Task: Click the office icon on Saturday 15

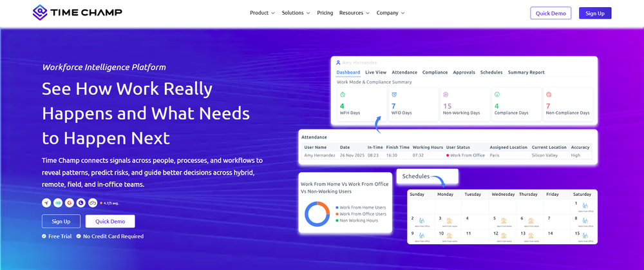Action: (585, 235)
